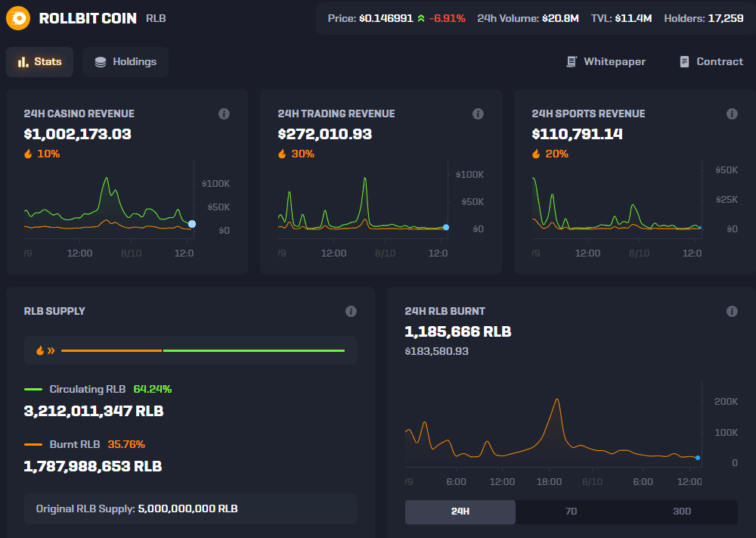756x538 pixels.
Task: Switch to the Holdings tab
Action: tap(125, 62)
